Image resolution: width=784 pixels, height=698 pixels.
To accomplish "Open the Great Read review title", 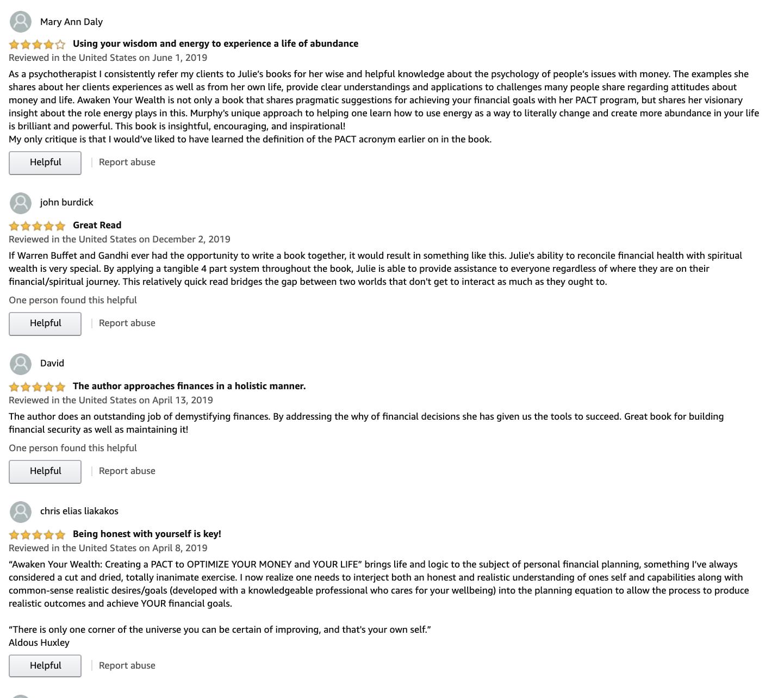I will [x=97, y=225].
